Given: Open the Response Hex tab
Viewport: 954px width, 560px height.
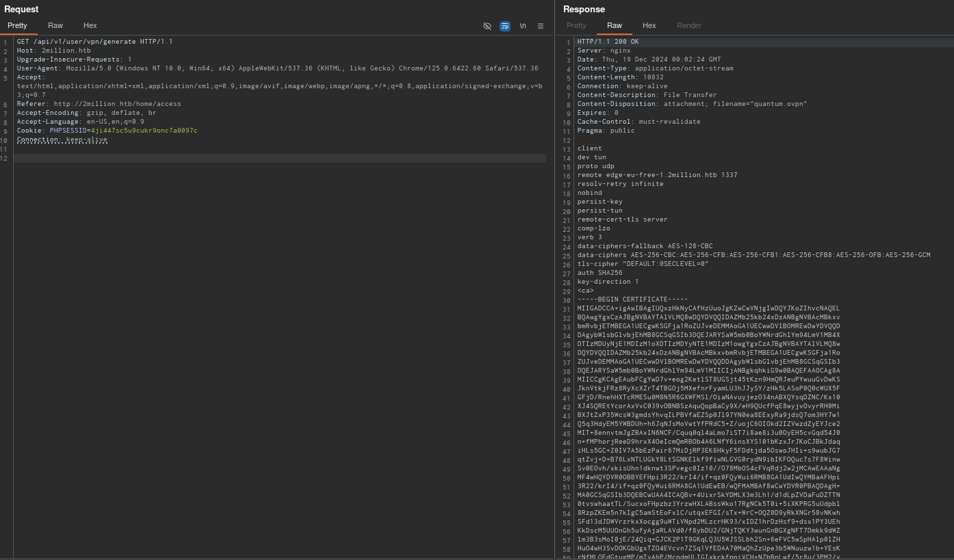Looking at the screenshot, I should [649, 25].
